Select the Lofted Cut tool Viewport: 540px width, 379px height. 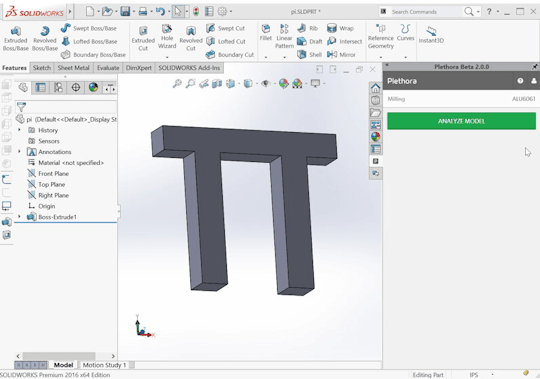(226, 41)
